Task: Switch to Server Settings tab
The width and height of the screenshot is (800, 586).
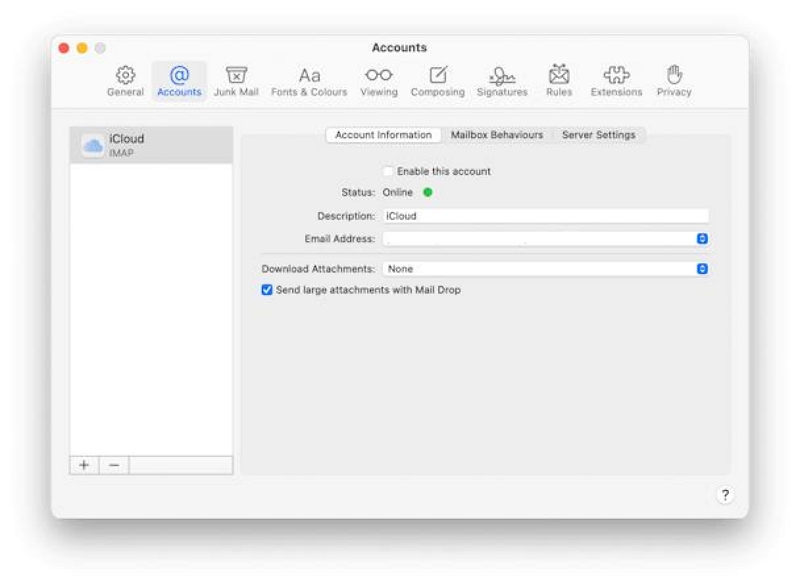Action: point(598,135)
